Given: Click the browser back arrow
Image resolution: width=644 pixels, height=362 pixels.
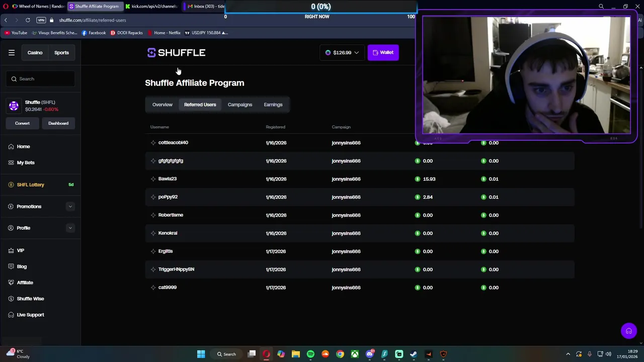Looking at the screenshot, I should (x=6, y=20).
